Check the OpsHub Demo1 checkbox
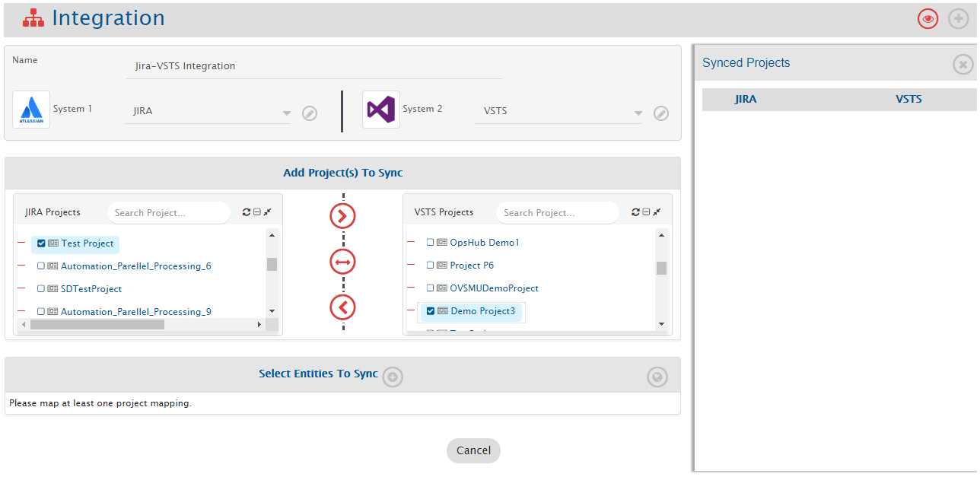The height and width of the screenshot is (493, 980). pyautogui.click(x=430, y=243)
